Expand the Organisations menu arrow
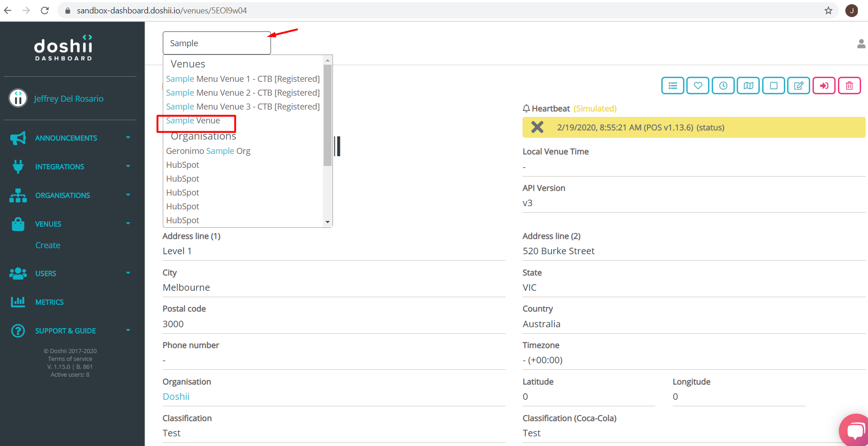The image size is (868, 446). click(128, 195)
